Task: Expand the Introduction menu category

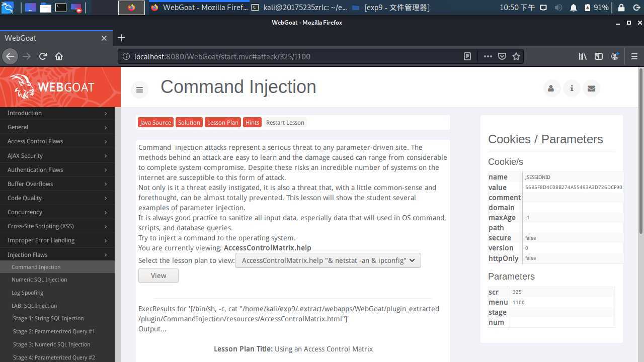Action: coord(57,113)
